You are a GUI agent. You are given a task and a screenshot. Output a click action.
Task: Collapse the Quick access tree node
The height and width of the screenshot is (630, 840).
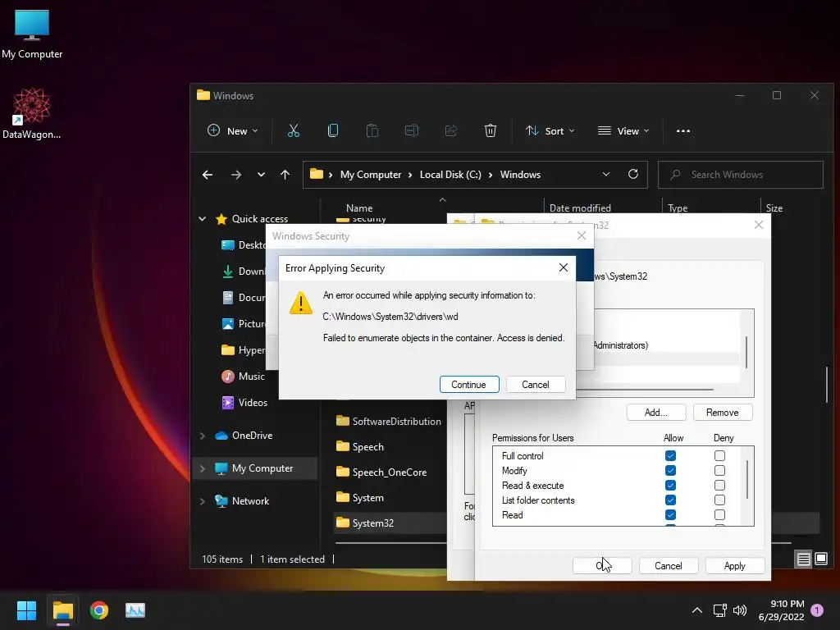203,218
